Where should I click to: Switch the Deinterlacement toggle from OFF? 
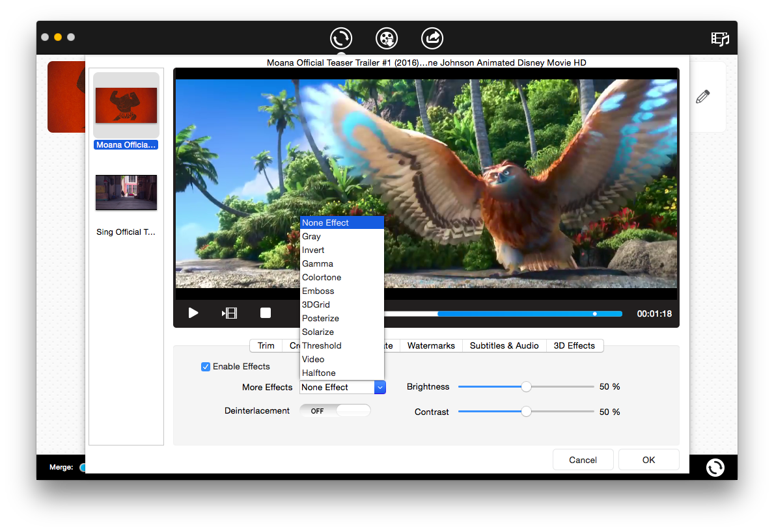(335, 411)
